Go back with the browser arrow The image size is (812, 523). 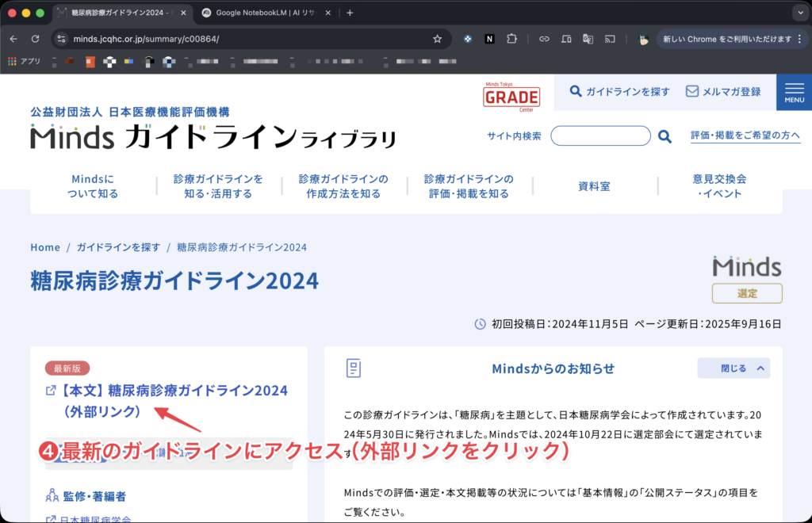tap(13, 39)
